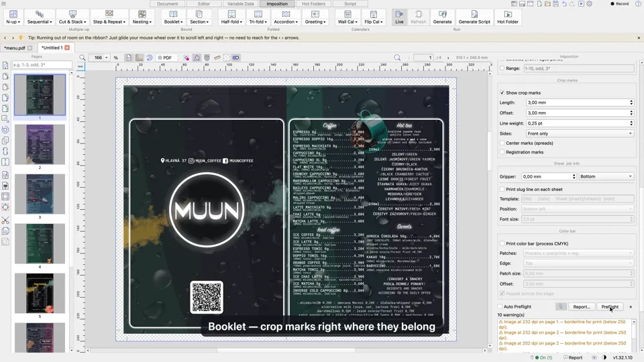
Task: Open the Accordion fold dropdown
Action: coord(286,17)
